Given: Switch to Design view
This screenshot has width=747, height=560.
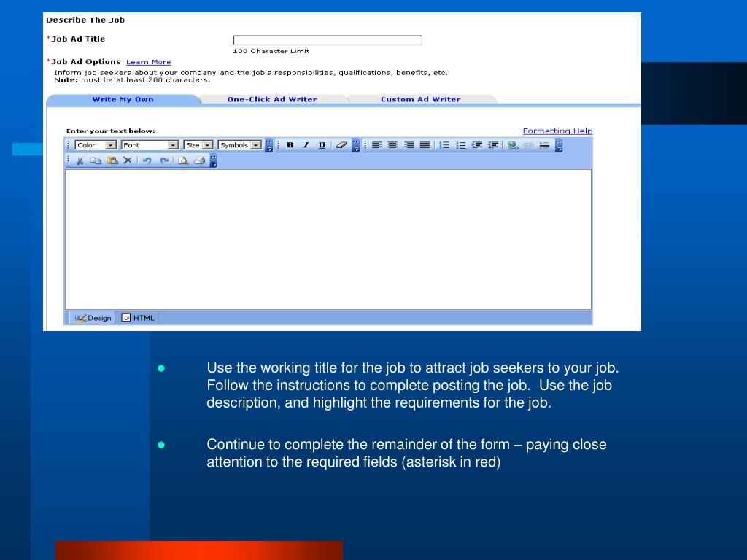Looking at the screenshot, I should [93, 318].
